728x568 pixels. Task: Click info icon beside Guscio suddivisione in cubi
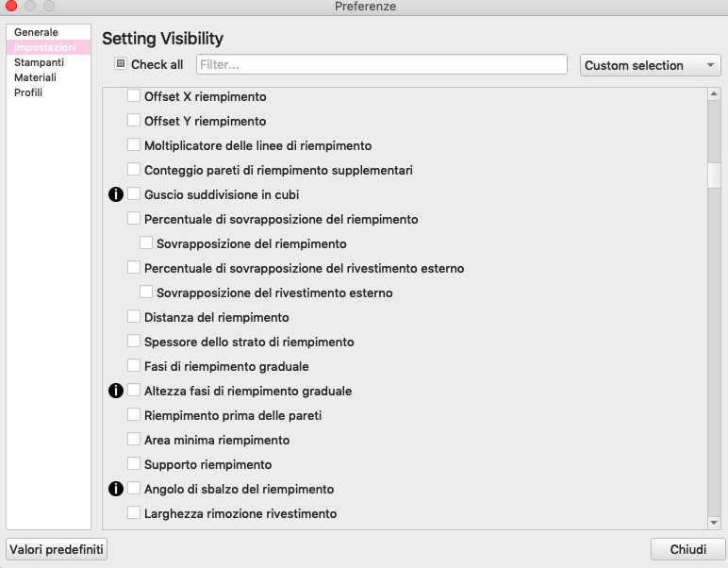pos(117,194)
